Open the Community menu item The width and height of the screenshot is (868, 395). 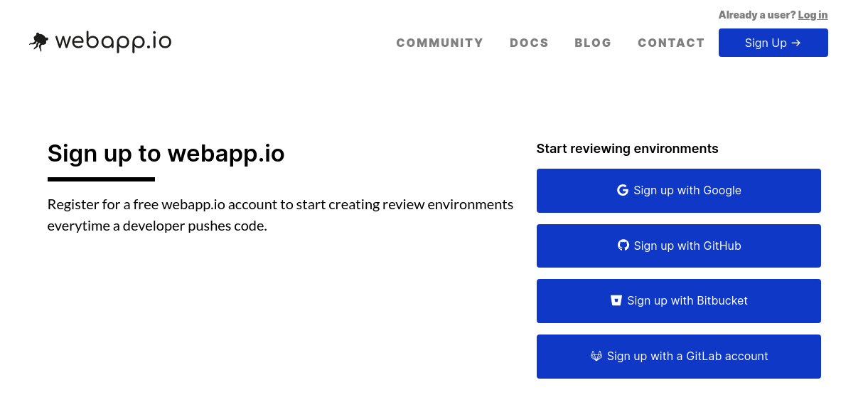(x=439, y=43)
